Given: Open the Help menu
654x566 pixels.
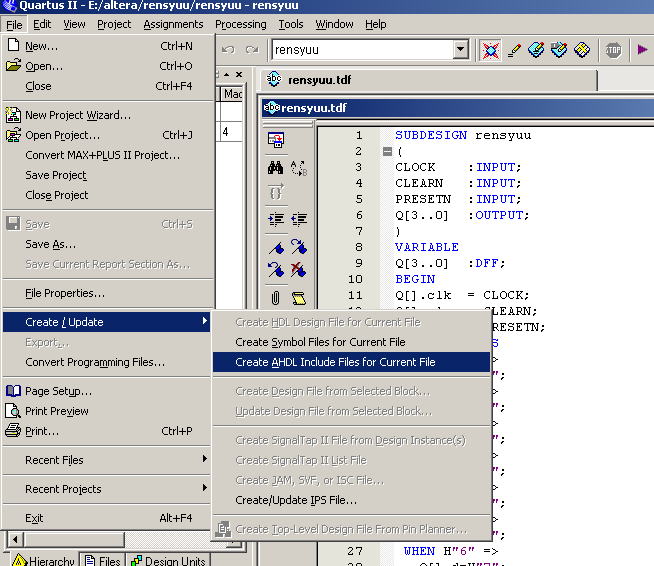Looking at the screenshot, I should click(x=375, y=24).
